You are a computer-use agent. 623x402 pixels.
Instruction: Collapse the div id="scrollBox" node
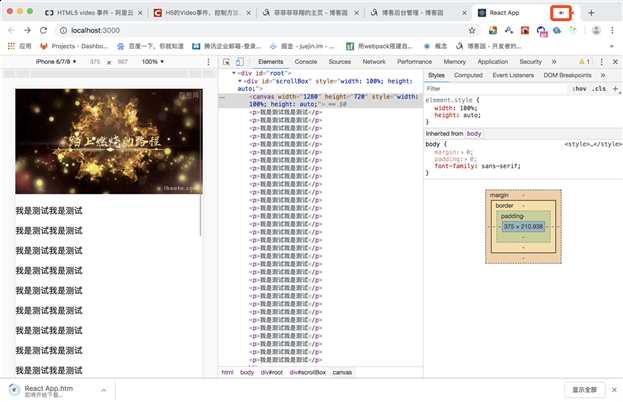pyautogui.click(x=240, y=81)
